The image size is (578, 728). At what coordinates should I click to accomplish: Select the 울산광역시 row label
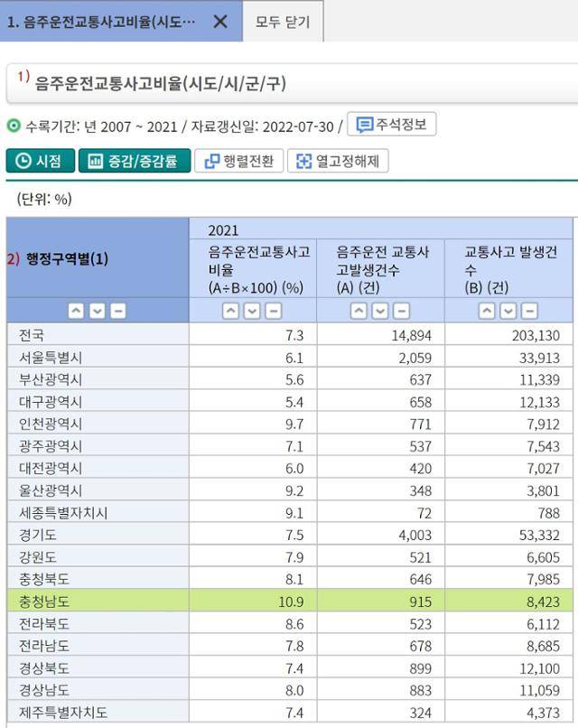click(51, 490)
